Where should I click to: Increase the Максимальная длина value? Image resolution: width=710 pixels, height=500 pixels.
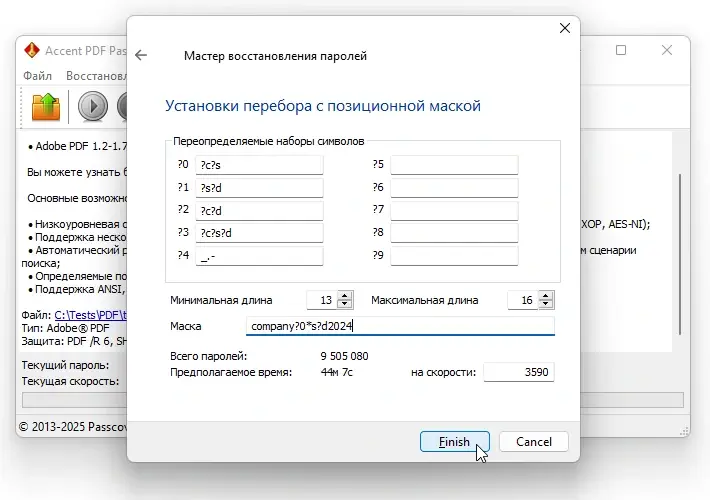click(546, 295)
